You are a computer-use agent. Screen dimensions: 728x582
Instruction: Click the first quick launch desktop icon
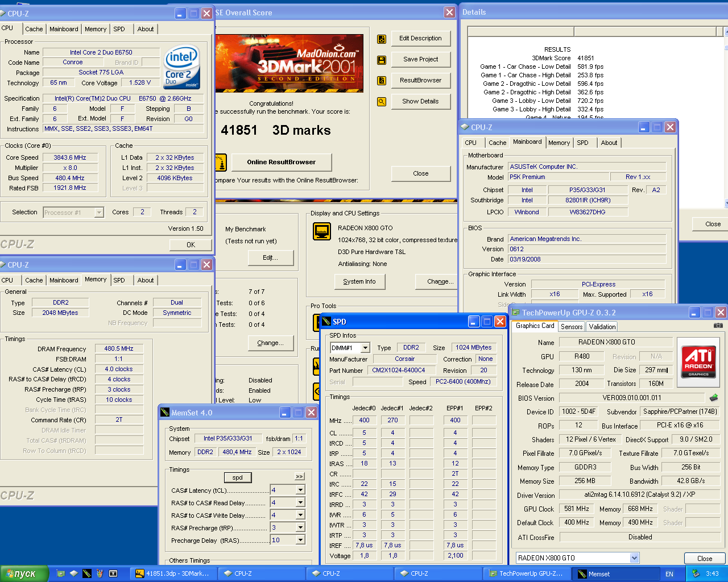click(x=61, y=573)
